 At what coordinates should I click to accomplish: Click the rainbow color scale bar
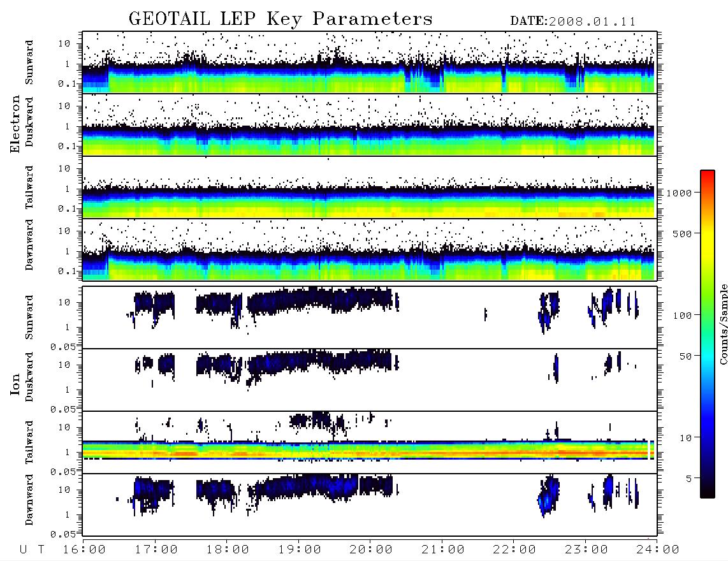pos(708,334)
